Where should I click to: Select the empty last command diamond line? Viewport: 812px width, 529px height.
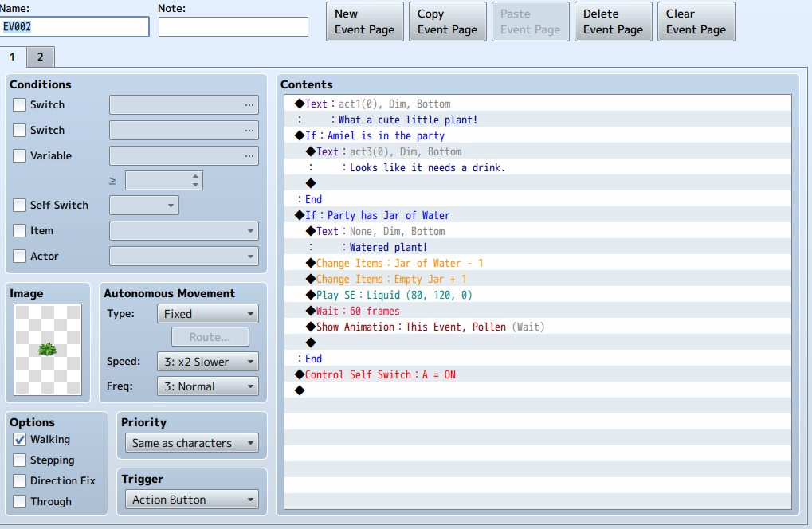point(538,390)
